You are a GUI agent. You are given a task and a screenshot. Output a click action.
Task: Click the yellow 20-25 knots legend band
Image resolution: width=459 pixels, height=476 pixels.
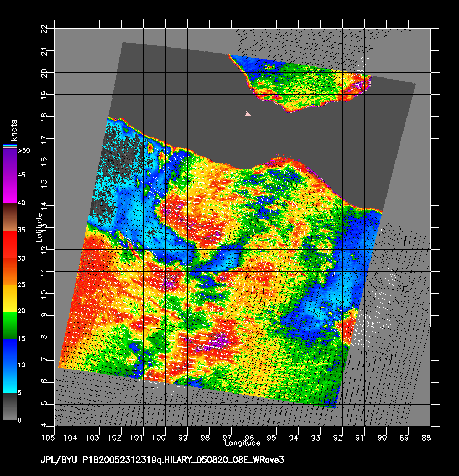click(10, 298)
